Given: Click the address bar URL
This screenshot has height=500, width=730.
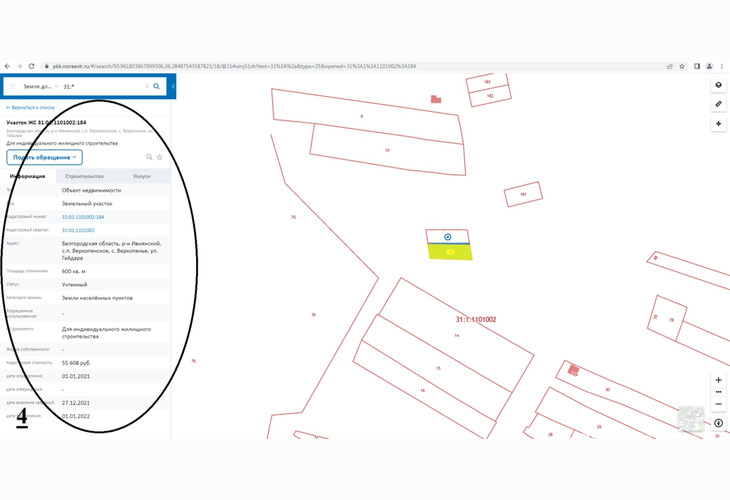Looking at the screenshot, I should click(x=234, y=67).
